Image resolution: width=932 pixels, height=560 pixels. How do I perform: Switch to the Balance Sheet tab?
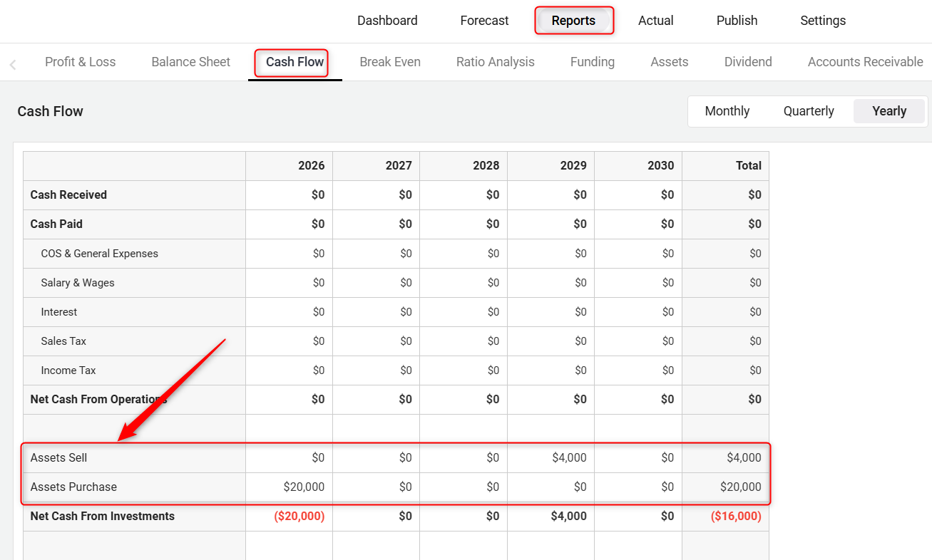pyautogui.click(x=190, y=62)
